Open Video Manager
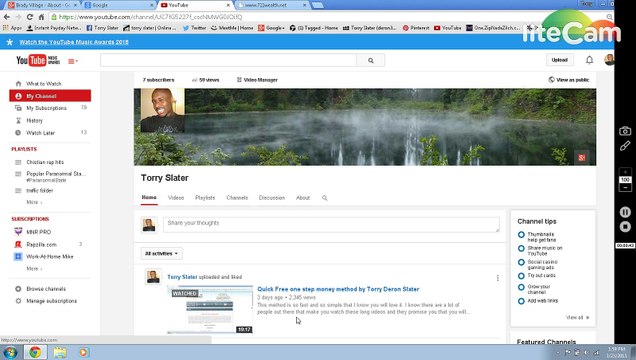The height and width of the screenshot is (360, 636). (257, 80)
